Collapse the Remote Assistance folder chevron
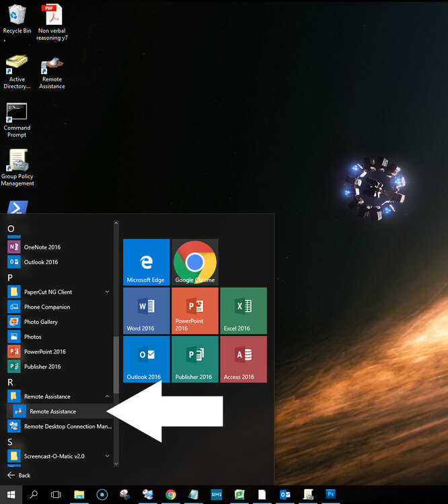Screen dimensions: 448x504 (107, 396)
